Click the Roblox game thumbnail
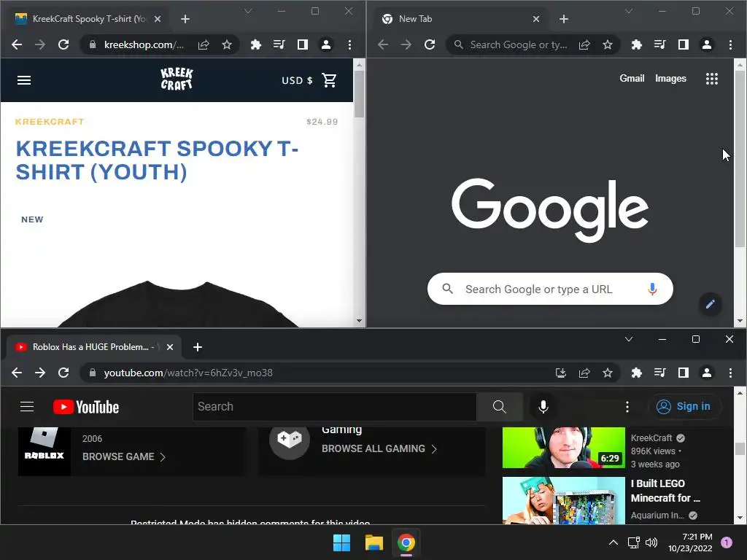 pyautogui.click(x=44, y=451)
